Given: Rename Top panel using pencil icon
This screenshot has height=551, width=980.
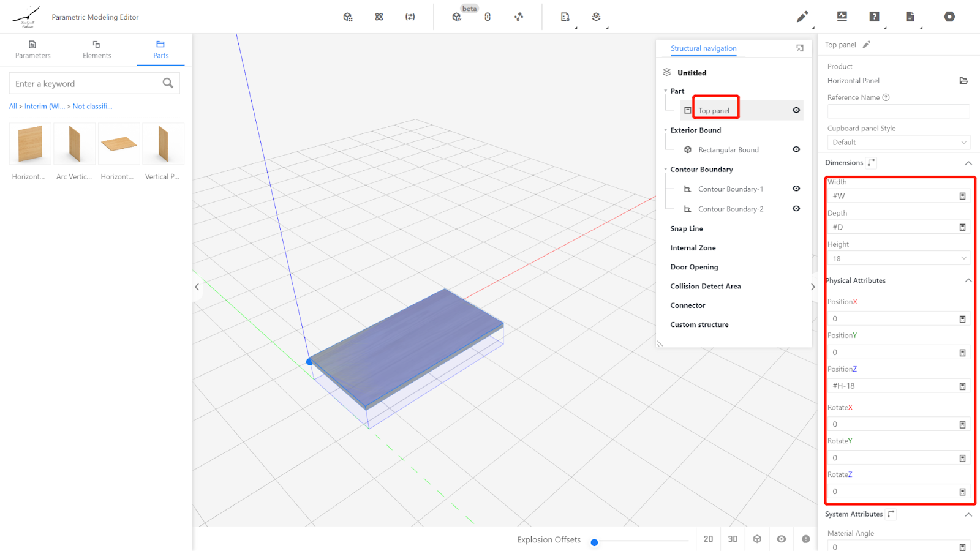Looking at the screenshot, I should point(866,45).
